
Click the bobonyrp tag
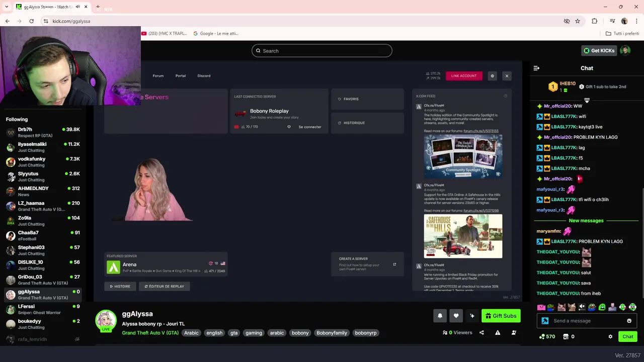(x=366, y=333)
